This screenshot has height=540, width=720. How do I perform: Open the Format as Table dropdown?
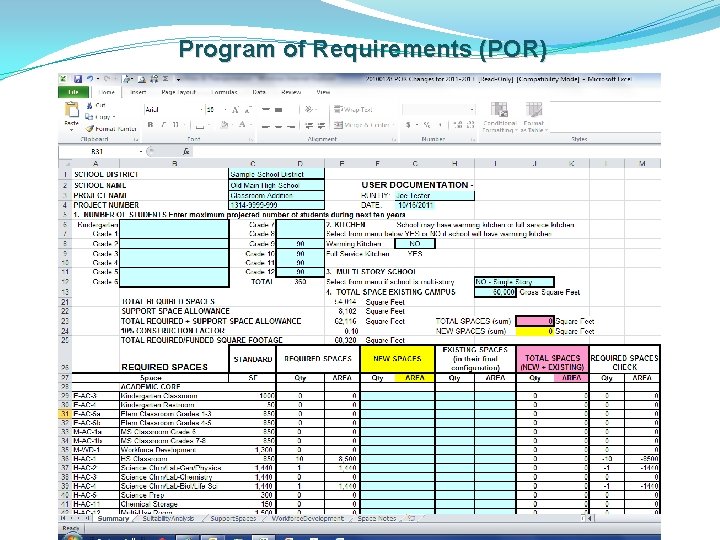click(534, 118)
